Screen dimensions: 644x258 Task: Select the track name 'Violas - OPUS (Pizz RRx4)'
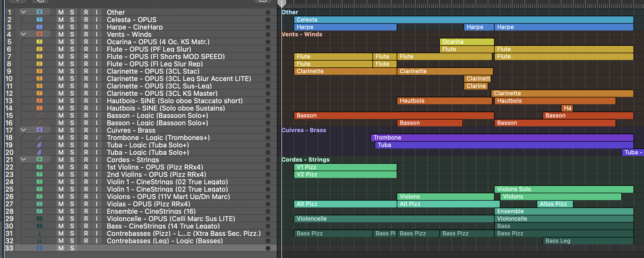148,204
